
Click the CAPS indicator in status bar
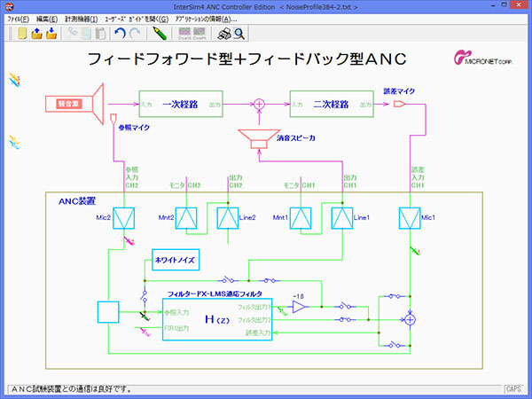coord(513,389)
